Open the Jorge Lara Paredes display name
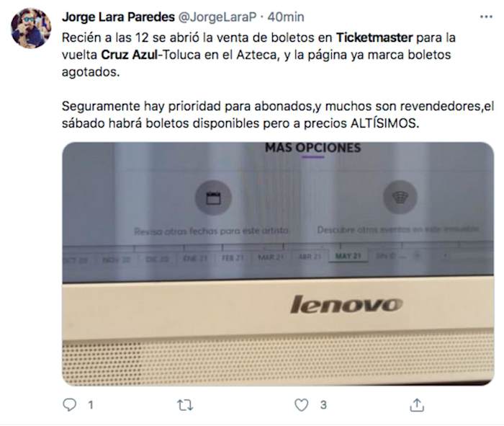Image resolution: width=504 pixels, height=426 pixels. coord(118,17)
